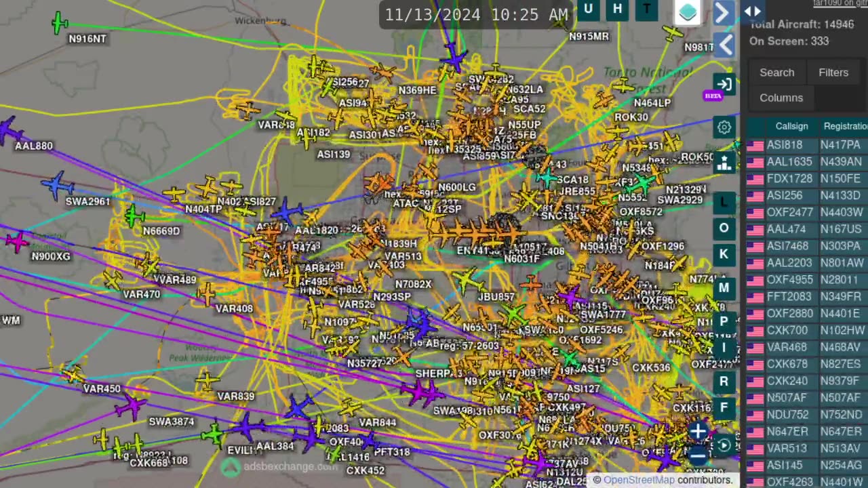Select the green JBU857 aircraft icon
This screenshot has height=488, width=868.
tap(467, 279)
